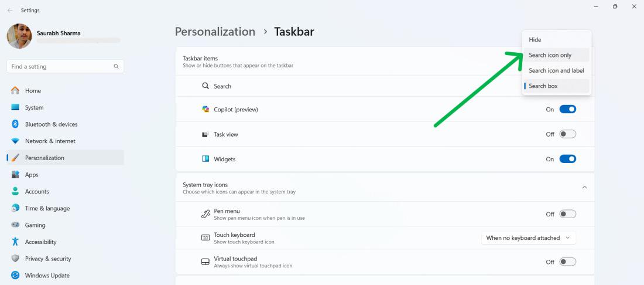The width and height of the screenshot is (644, 285).
Task: Select 'Hide' in the search options menu
Action: 535,40
